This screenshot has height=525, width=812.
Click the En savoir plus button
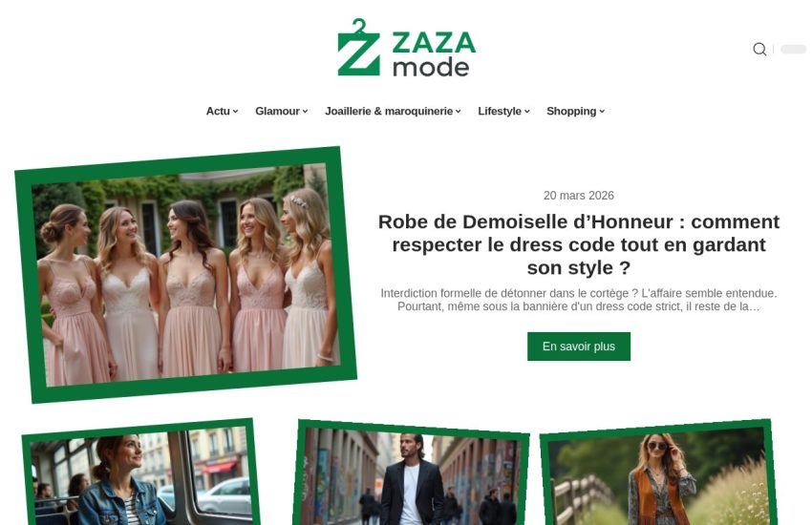(579, 346)
